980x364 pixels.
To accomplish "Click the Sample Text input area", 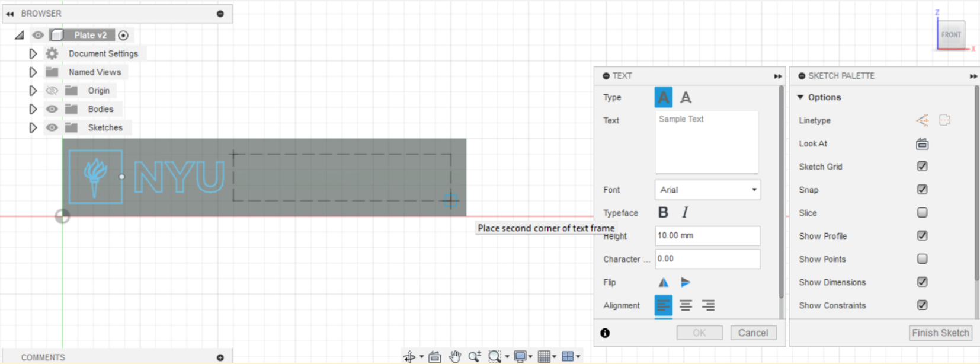I will [x=706, y=142].
